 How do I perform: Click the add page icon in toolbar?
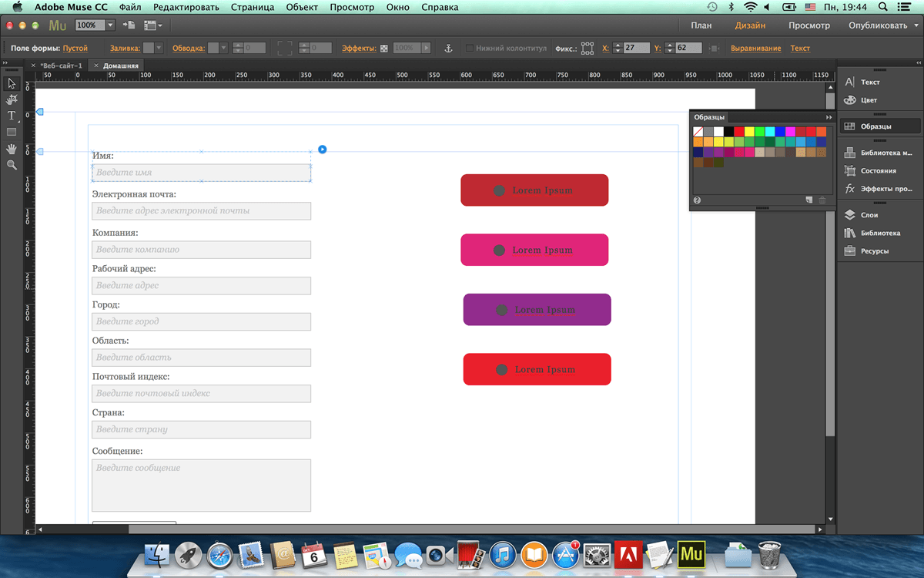(x=128, y=25)
